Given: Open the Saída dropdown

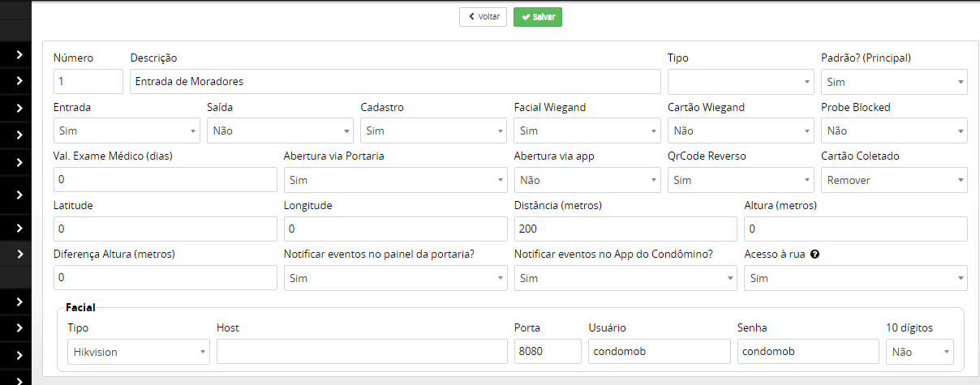Looking at the screenshot, I should (x=280, y=130).
